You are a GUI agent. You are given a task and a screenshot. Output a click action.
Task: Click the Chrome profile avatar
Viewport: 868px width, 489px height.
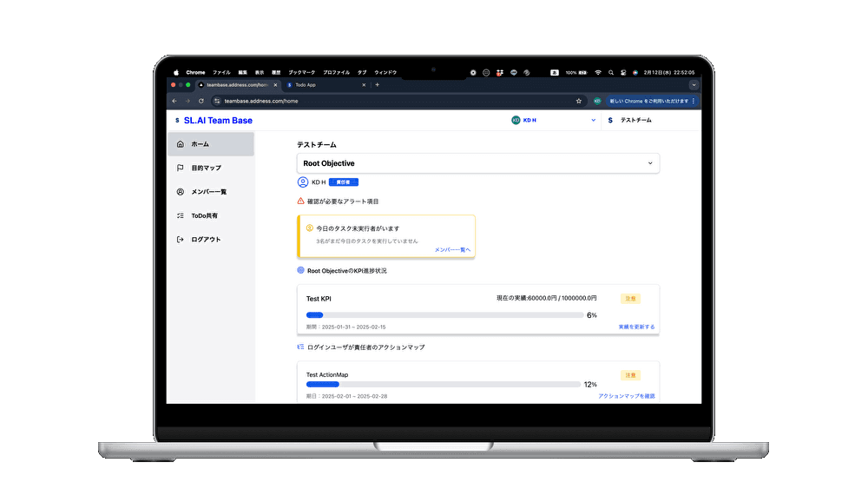[597, 101]
